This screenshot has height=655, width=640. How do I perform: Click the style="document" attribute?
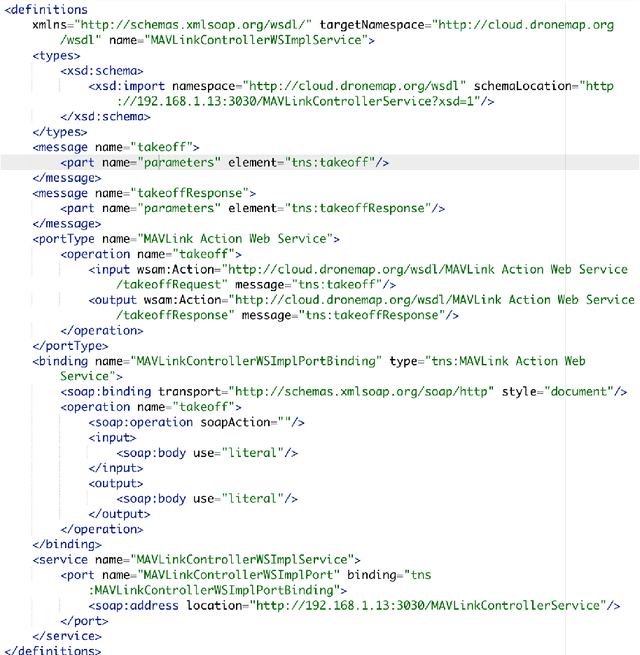point(558,391)
